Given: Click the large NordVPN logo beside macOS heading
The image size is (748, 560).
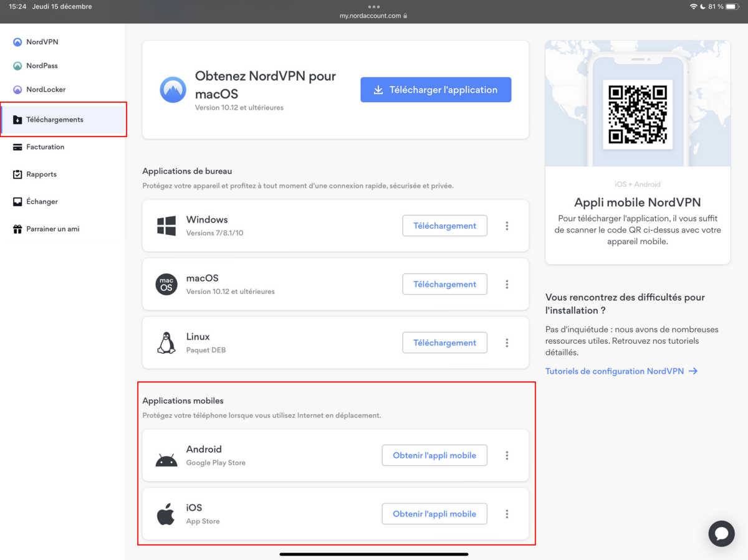Looking at the screenshot, I should pyautogui.click(x=173, y=90).
